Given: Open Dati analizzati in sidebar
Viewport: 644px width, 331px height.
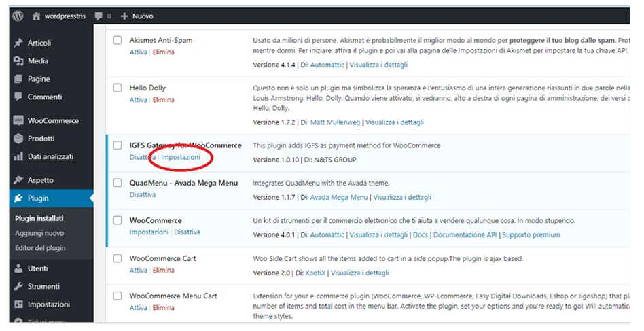Looking at the screenshot, I should (51, 156).
